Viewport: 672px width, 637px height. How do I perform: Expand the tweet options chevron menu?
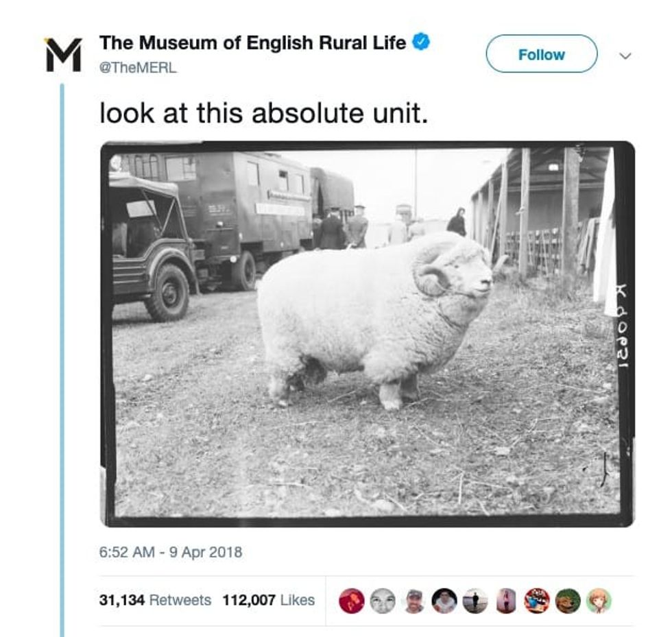click(x=624, y=55)
